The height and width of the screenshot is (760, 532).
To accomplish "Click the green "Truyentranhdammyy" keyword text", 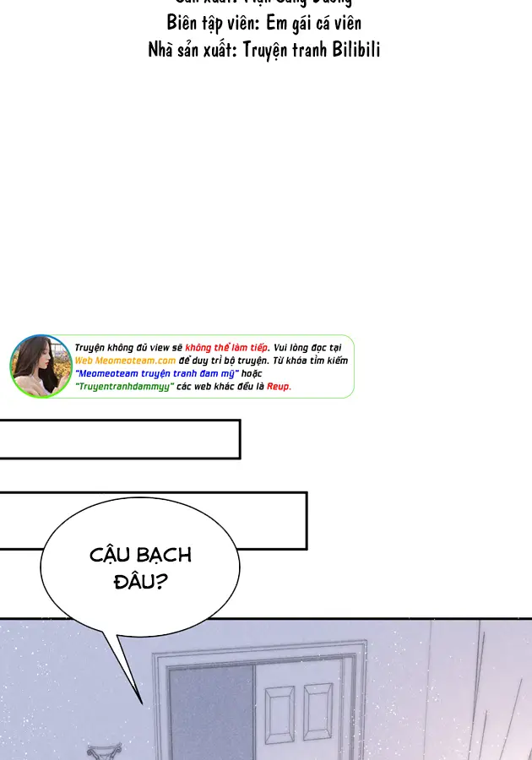I will tap(124, 387).
